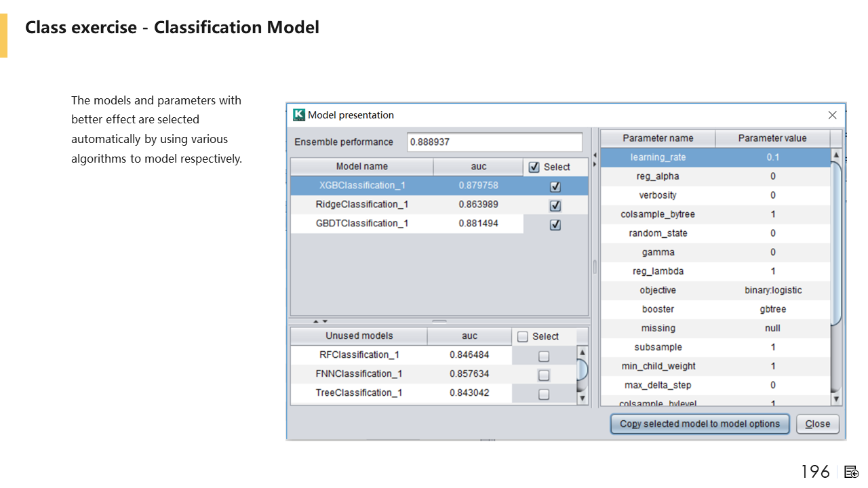The height and width of the screenshot is (488, 868).
Task: Uncheck the XGBClassification_1 select checkbox
Action: pos(555,186)
